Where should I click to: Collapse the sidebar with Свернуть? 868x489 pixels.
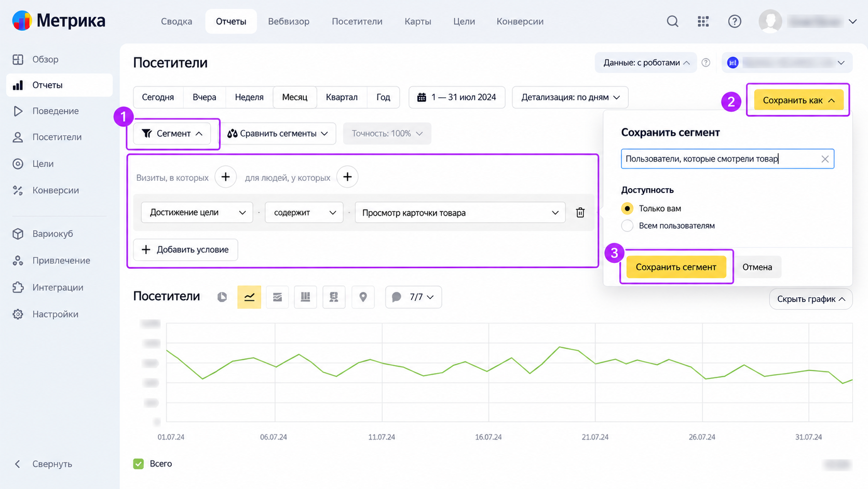point(44,464)
